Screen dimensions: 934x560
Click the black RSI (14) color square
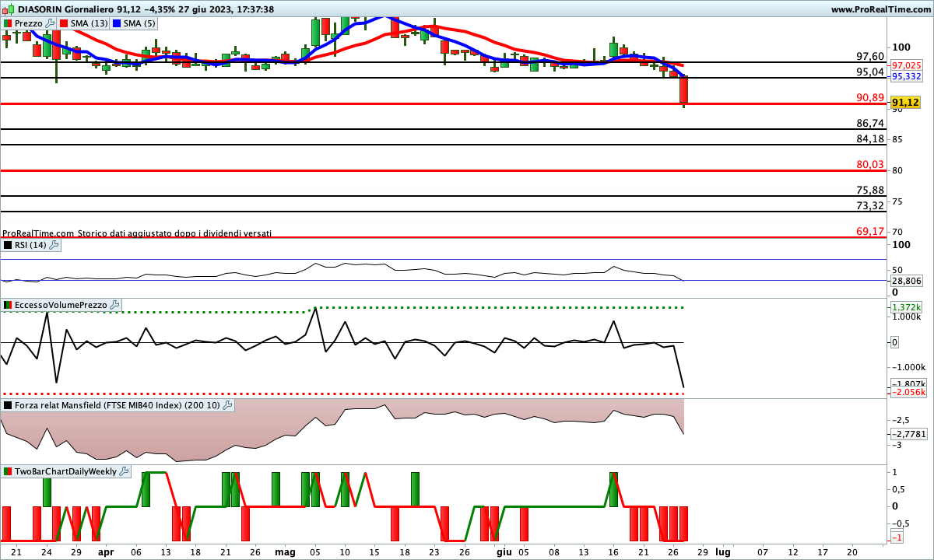(9, 245)
